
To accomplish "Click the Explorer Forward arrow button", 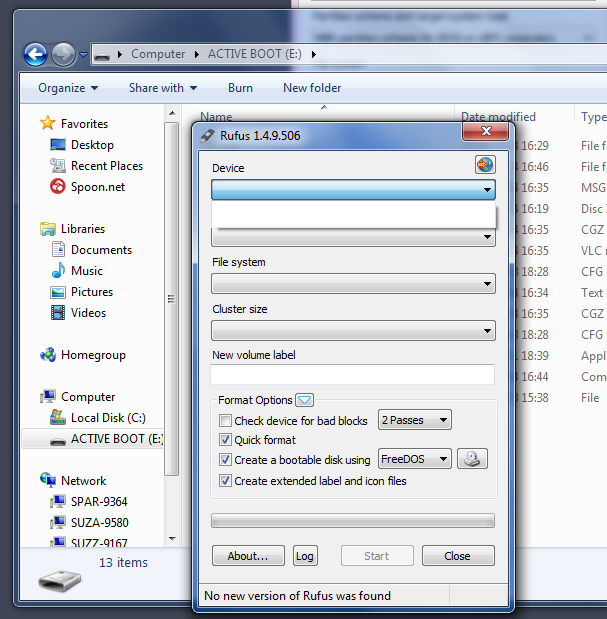I will [63, 54].
